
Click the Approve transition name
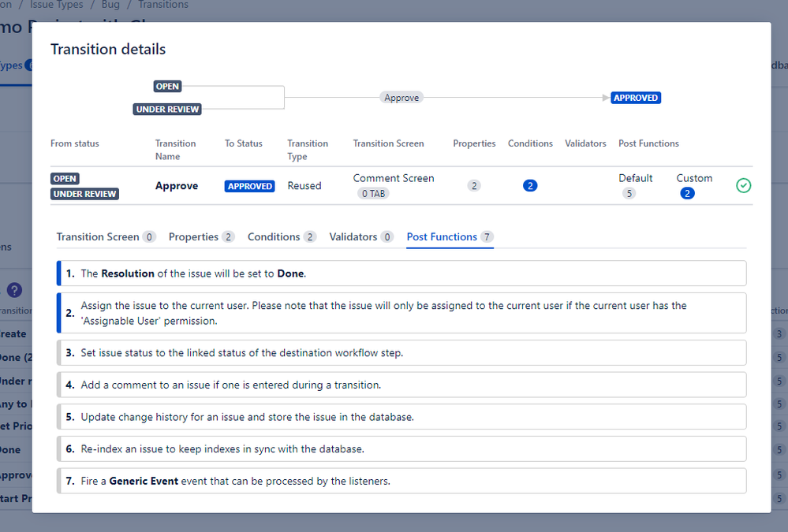pyautogui.click(x=177, y=186)
